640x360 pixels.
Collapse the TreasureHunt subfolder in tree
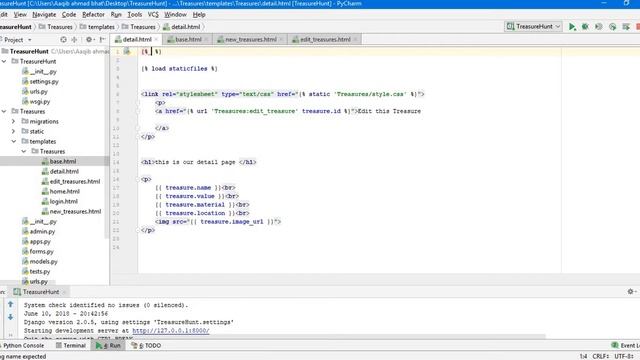(x=4, y=61)
